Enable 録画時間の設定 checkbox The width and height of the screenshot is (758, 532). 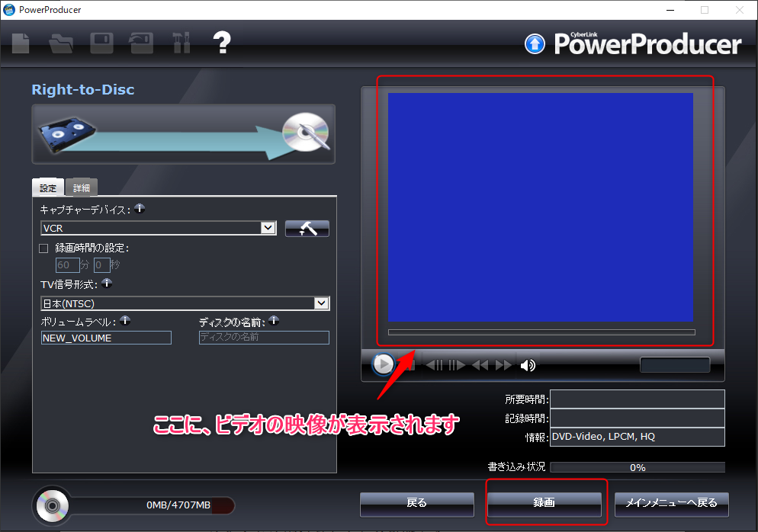[43, 248]
